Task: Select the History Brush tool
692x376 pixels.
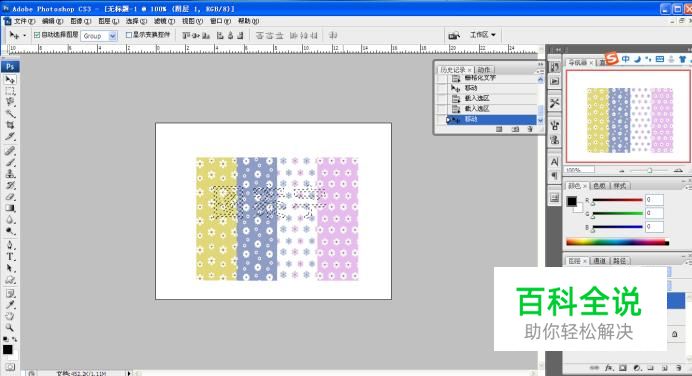Action: (x=10, y=185)
